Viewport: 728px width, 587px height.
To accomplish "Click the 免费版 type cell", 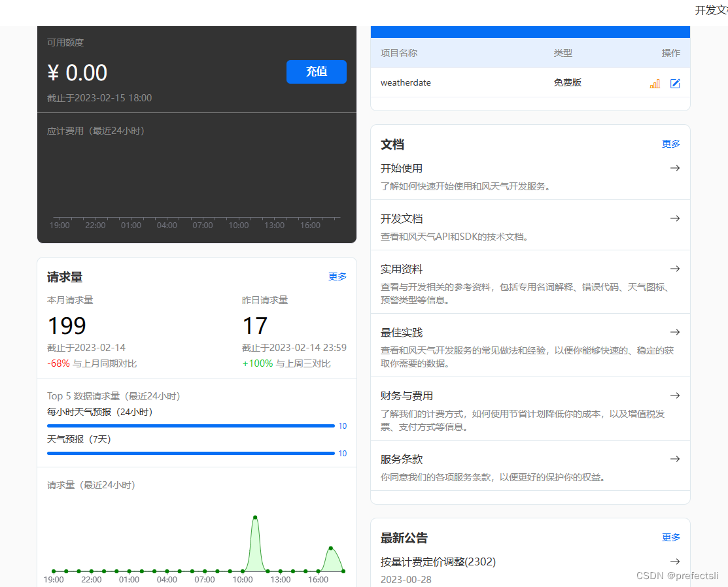I will [x=567, y=82].
